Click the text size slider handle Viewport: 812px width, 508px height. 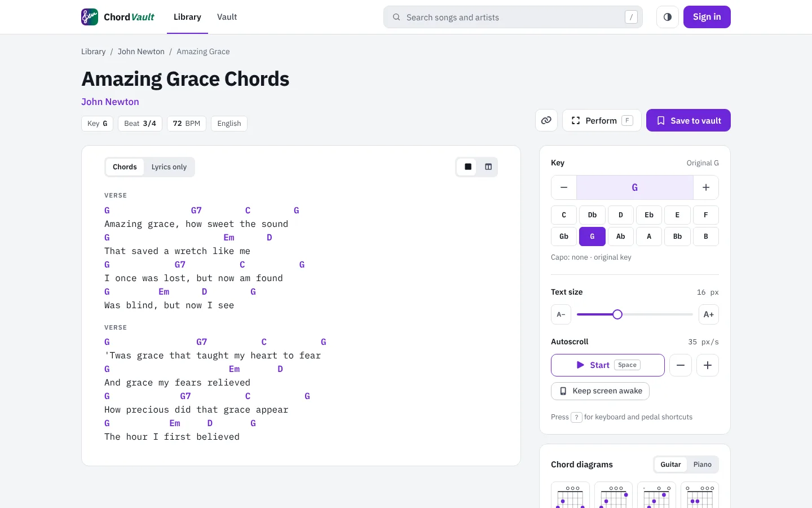617,314
